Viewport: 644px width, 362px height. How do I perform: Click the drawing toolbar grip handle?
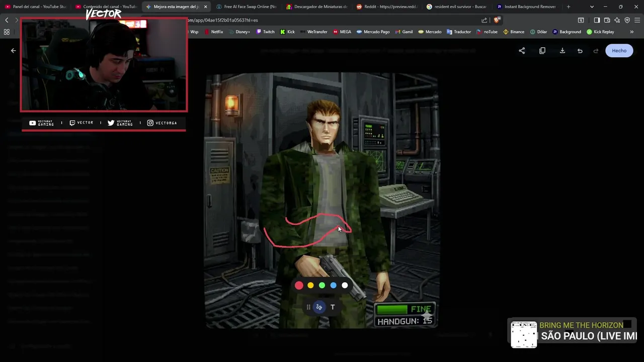pos(308,307)
